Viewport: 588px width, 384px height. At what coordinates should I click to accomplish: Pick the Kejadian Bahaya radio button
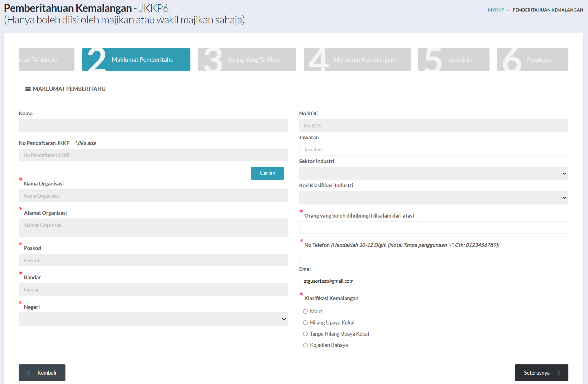point(305,345)
